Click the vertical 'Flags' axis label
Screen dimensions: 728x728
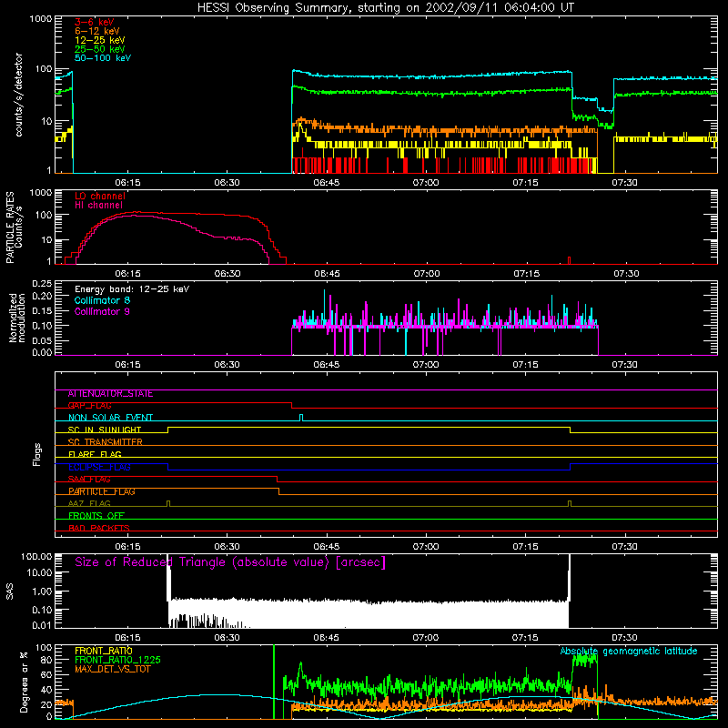pyautogui.click(x=37, y=454)
